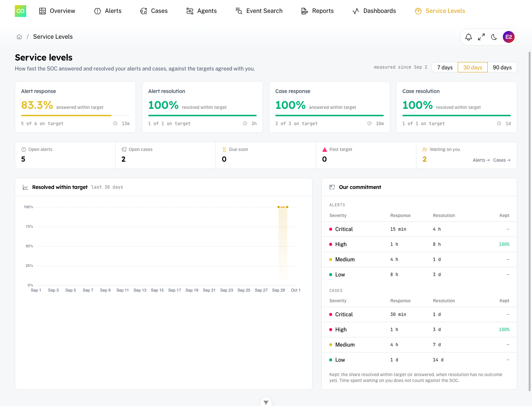Click the Case resolution progress bar

(x=457, y=116)
